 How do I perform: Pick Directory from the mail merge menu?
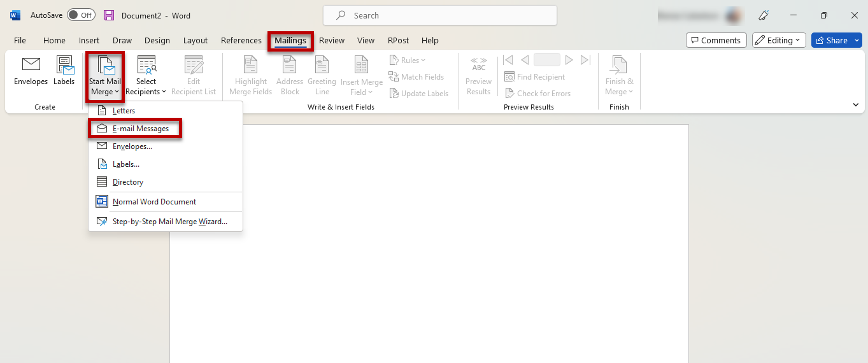coord(128,182)
